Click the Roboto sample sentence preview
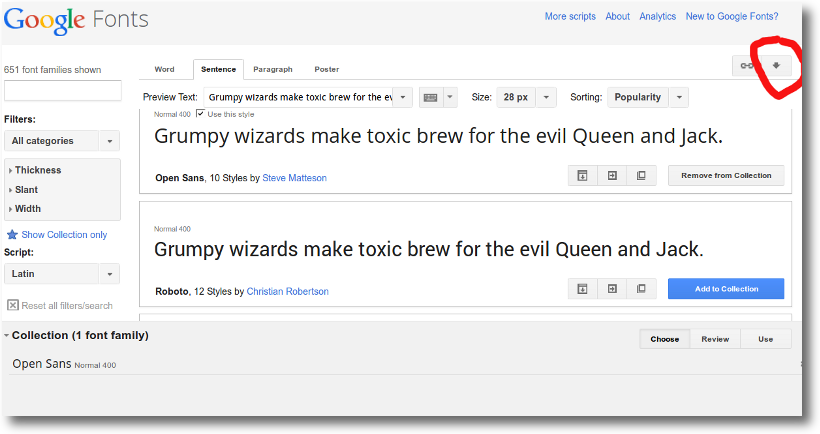The height and width of the screenshot is (434, 820). pyautogui.click(x=429, y=249)
